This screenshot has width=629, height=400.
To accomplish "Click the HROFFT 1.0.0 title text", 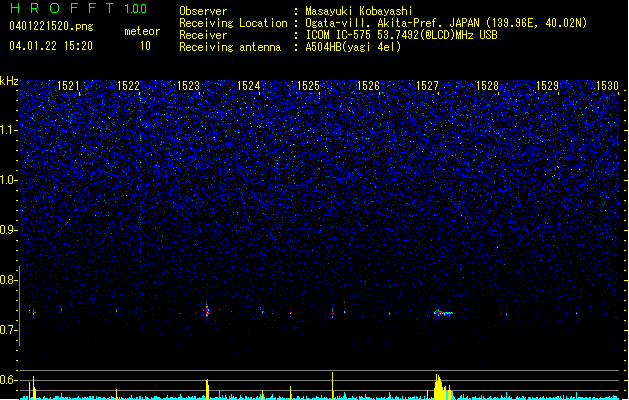I will click(x=79, y=8).
